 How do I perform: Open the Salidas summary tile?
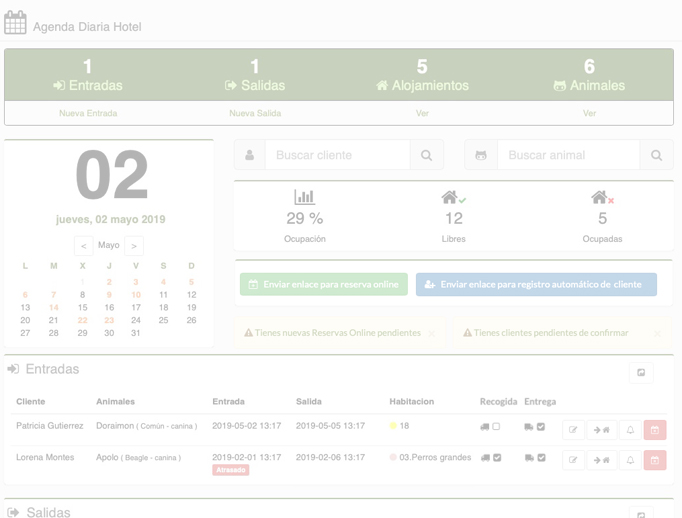coord(255,75)
